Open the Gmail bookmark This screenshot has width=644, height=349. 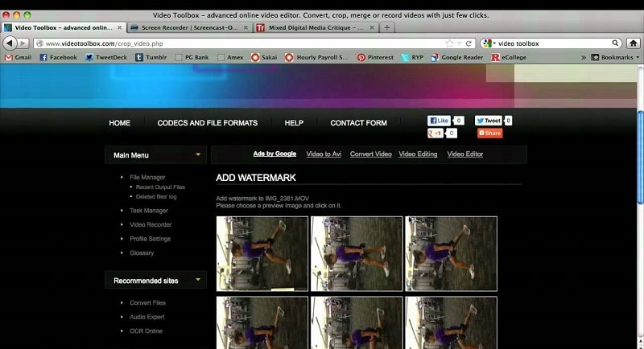click(18, 57)
